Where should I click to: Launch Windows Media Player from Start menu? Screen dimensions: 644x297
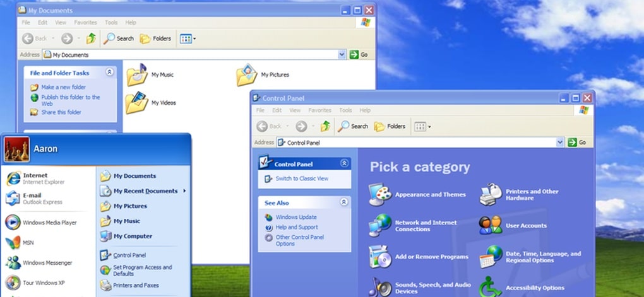41,223
